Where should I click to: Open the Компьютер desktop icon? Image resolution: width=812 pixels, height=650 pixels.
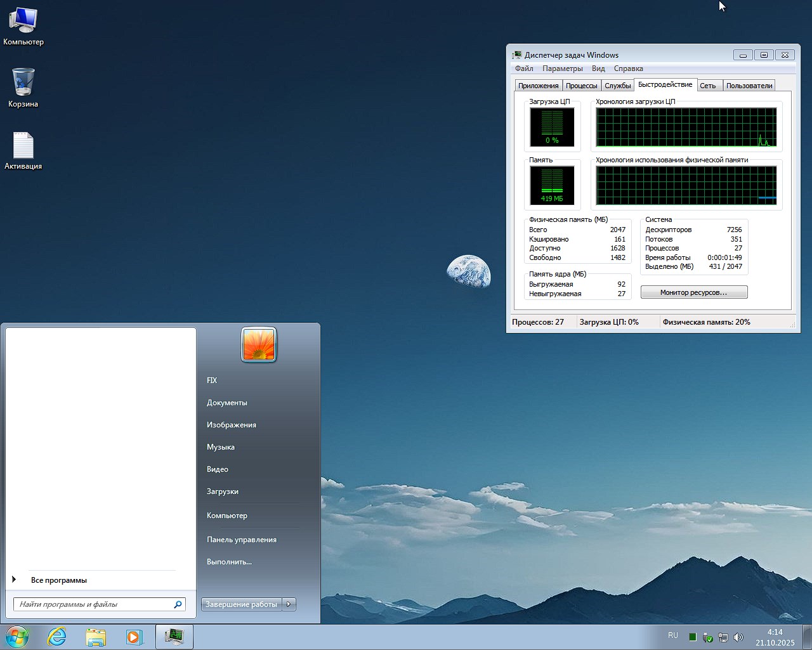tap(23, 25)
